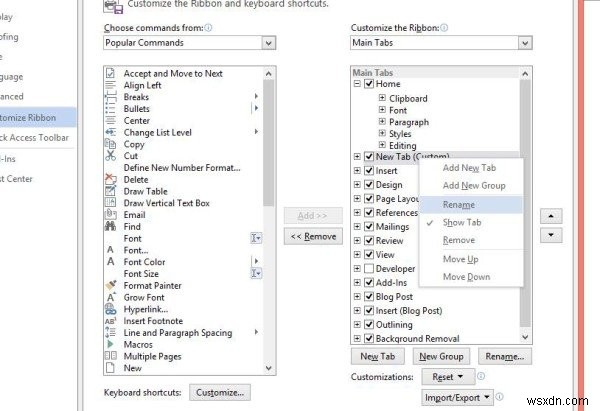Screen dimensions: 600x411
Task: Expand the Clipboard group
Action: [382, 99]
